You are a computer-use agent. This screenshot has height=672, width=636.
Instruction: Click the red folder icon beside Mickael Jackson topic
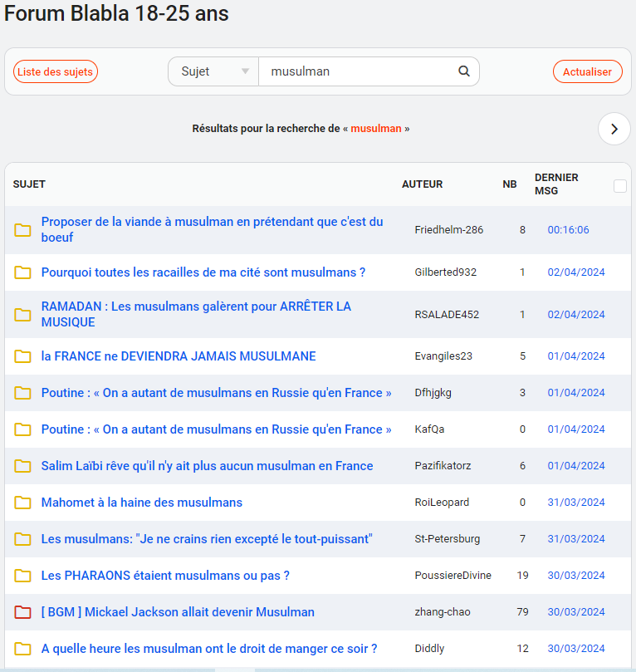tap(23, 612)
